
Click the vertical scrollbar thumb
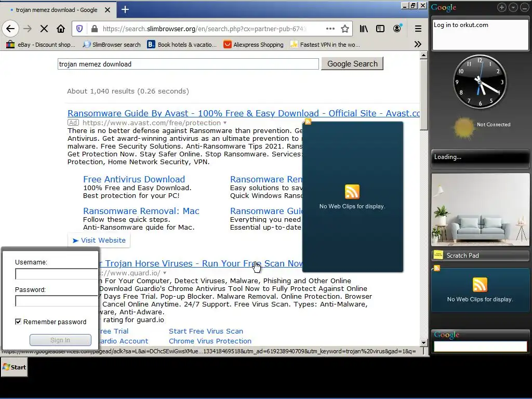(423, 95)
